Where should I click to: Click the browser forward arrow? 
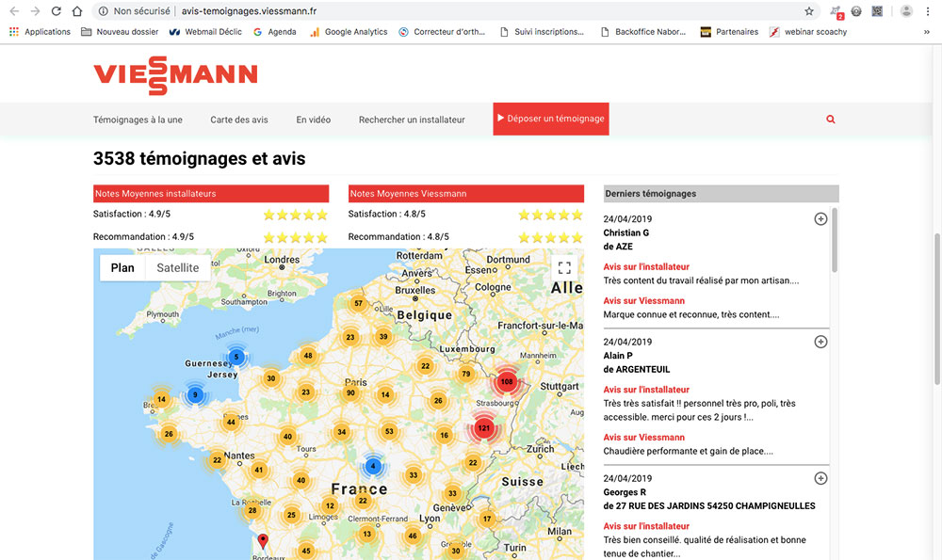[x=36, y=10]
